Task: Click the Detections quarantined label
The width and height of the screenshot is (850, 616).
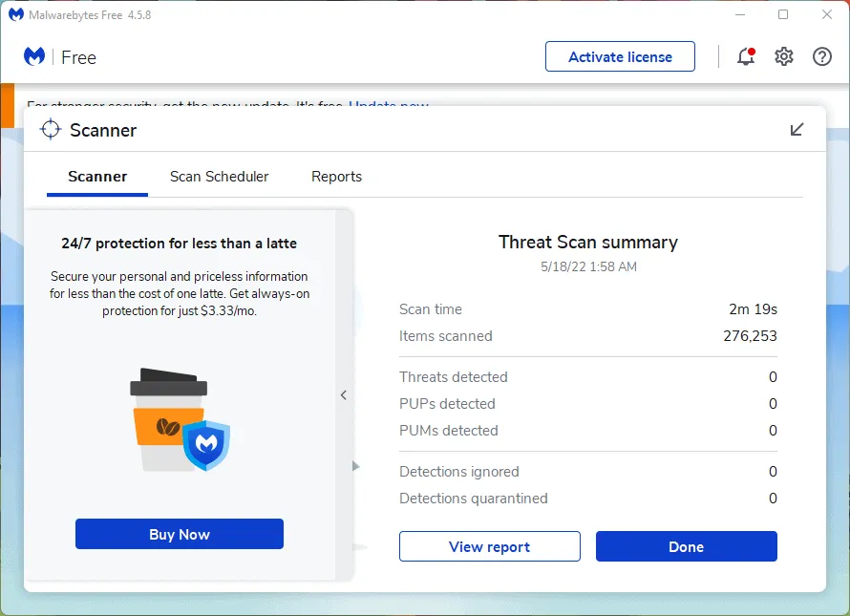Action: (x=474, y=499)
